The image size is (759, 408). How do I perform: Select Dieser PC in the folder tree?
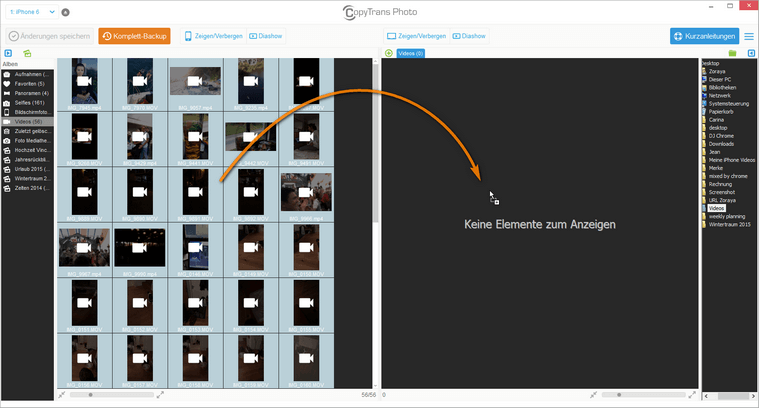click(719, 79)
